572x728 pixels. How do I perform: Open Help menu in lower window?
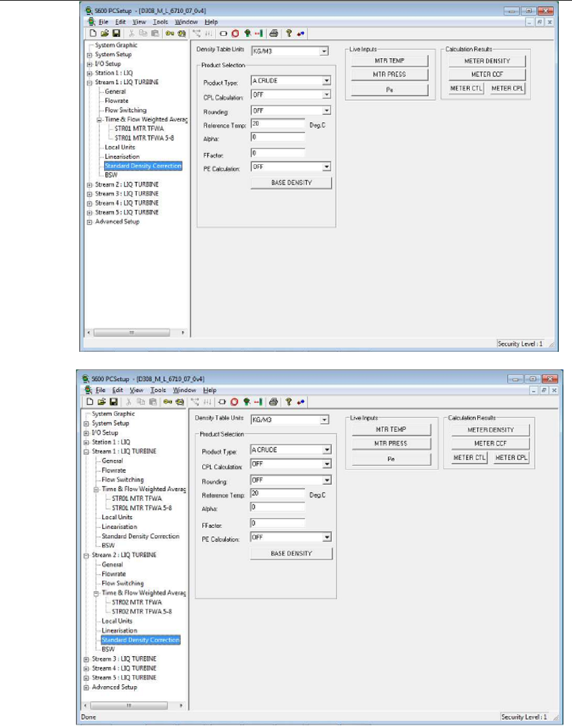(209, 390)
